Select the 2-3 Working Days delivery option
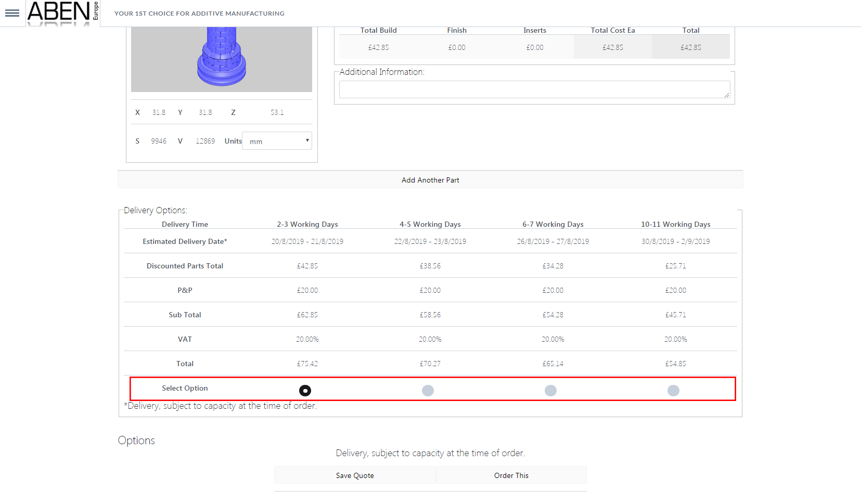This screenshot has height=504, width=861. click(x=305, y=391)
